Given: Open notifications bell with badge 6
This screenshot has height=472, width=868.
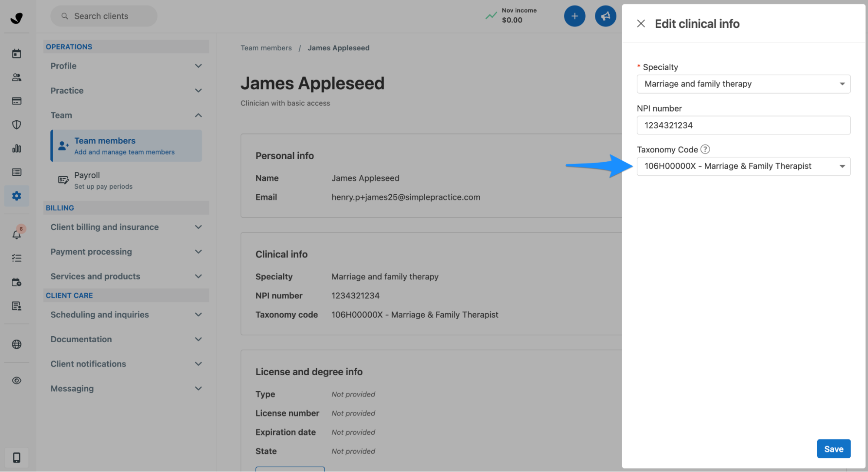Looking at the screenshot, I should click(x=17, y=235).
